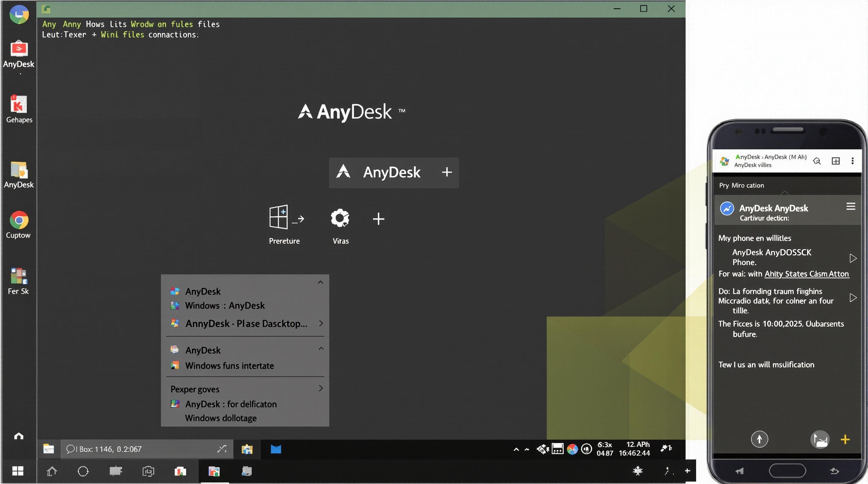Image resolution: width=868 pixels, height=484 pixels.
Task: Click the yellow plus on phone
Action: click(845, 439)
